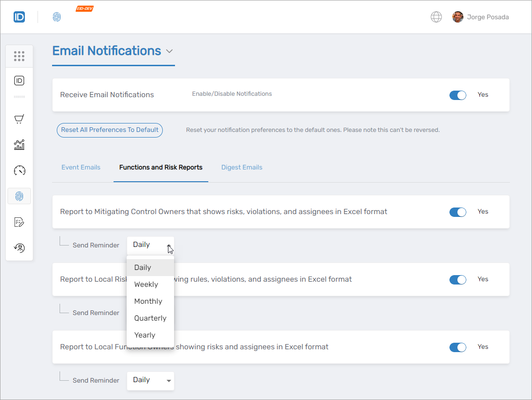This screenshot has width=532, height=400.
Task: Switch to the Event Emails tab
Action: click(x=81, y=167)
